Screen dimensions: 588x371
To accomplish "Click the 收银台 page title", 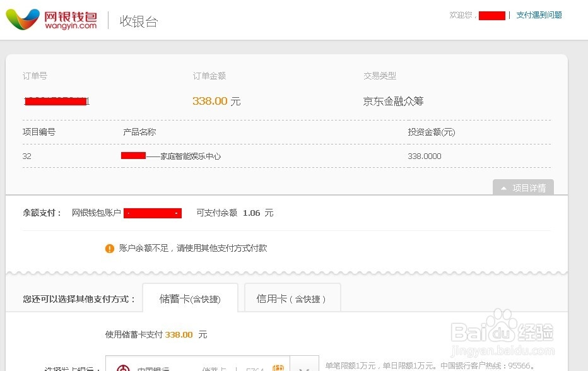I will (139, 21).
